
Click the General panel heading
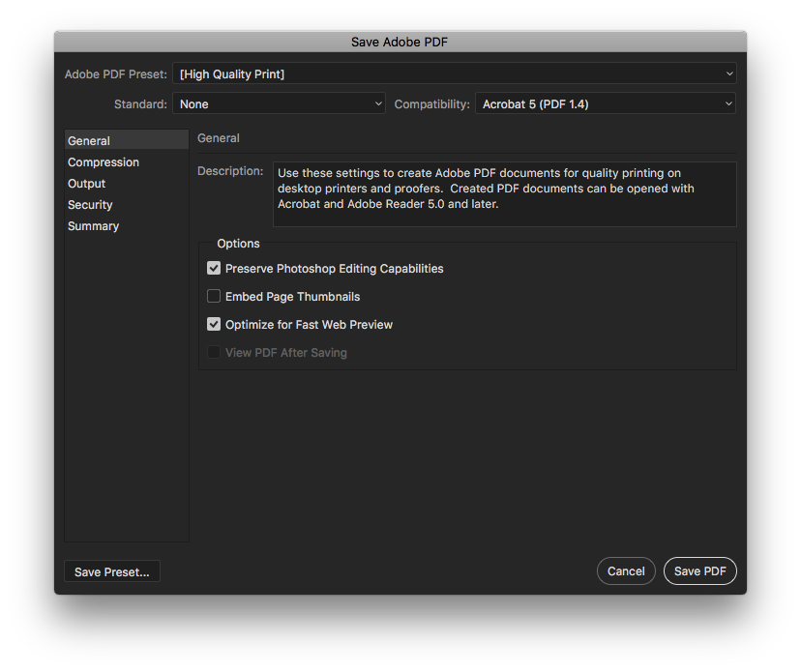pos(218,138)
